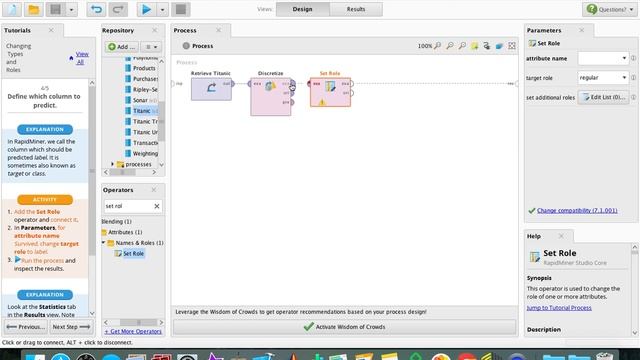Save the process with the disk icon
Screen dimensions: 640x360
coord(56,9)
